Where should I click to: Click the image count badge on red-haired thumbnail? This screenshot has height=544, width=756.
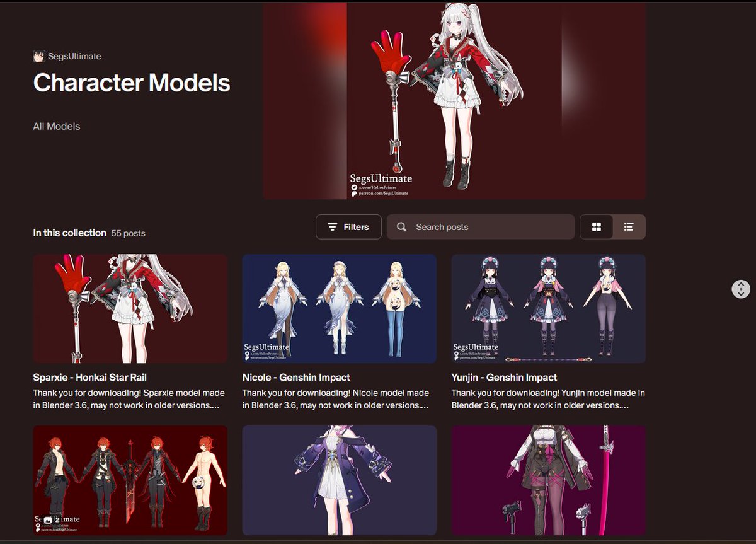click(52, 520)
